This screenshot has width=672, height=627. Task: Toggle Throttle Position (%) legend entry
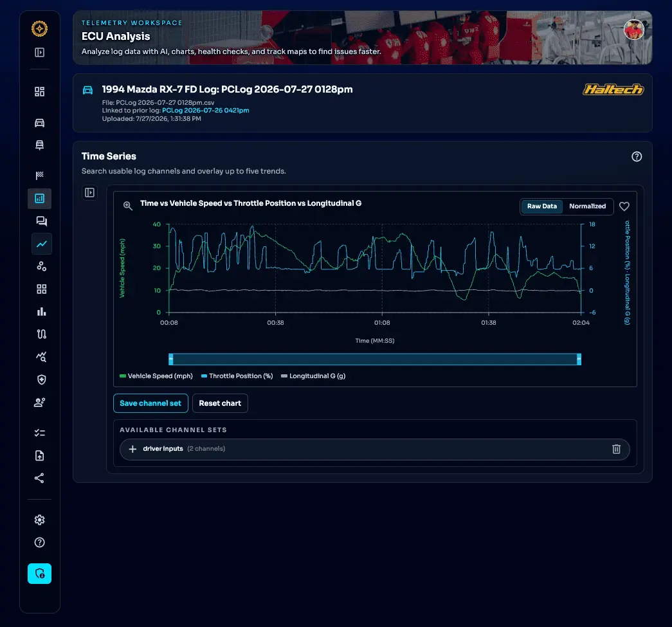tap(237, 376)
